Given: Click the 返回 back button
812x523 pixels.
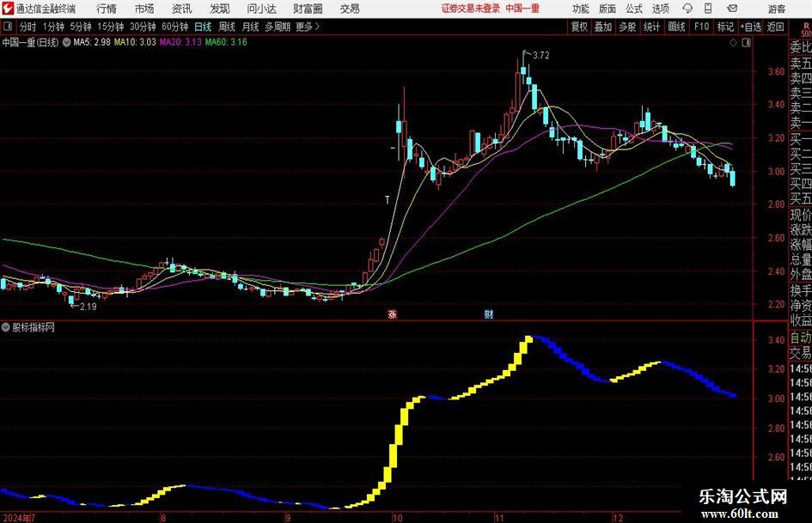Looking at the screenshot, I should coord(775,27).
